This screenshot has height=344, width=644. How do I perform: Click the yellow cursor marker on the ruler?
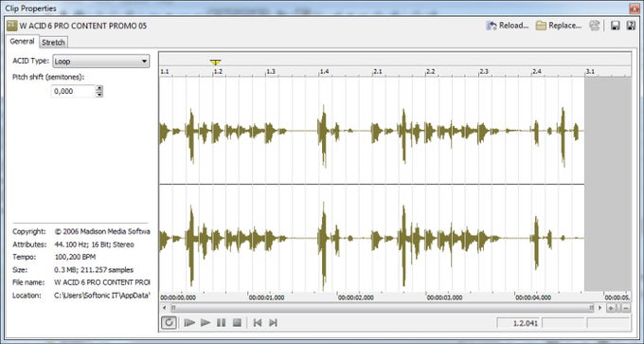[215, 63]
